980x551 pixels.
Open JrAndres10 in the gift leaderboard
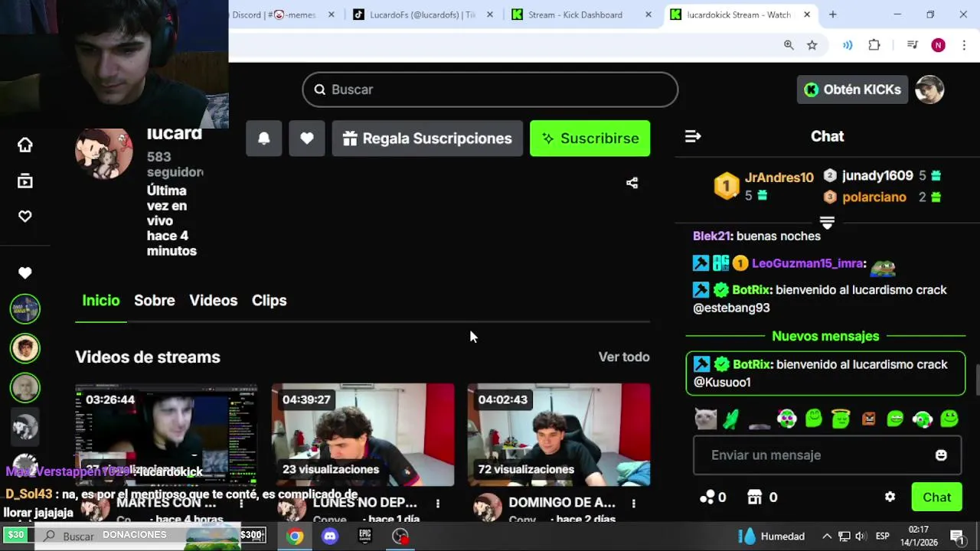(x=779, y=178)
